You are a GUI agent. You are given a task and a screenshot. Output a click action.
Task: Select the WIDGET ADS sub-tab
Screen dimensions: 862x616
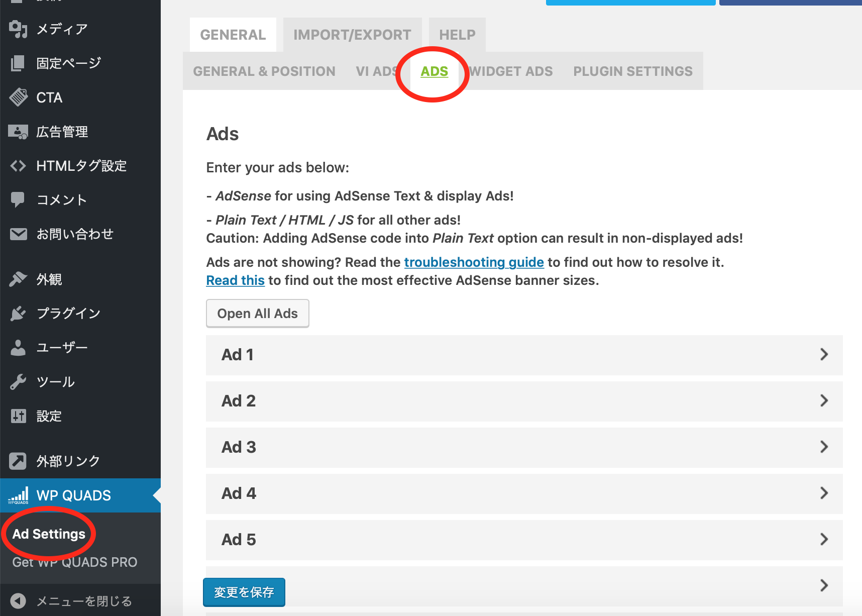(x=511, y=71)
